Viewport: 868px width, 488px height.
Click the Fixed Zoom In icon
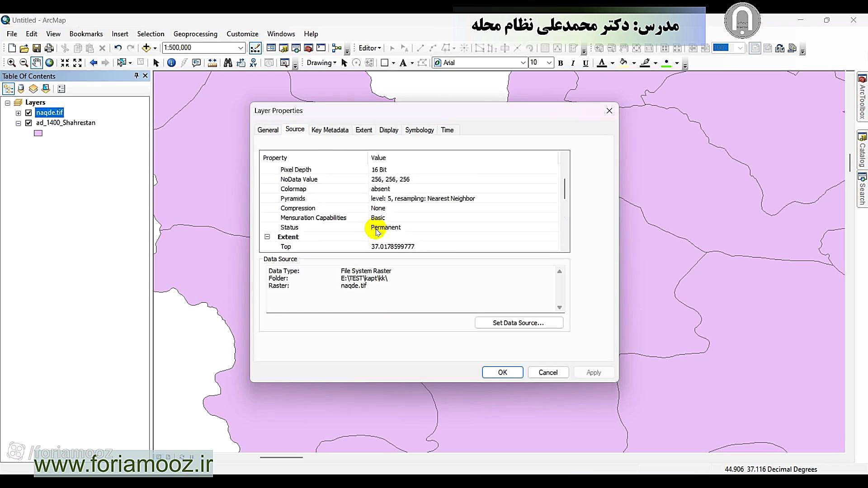pos(65,63)
